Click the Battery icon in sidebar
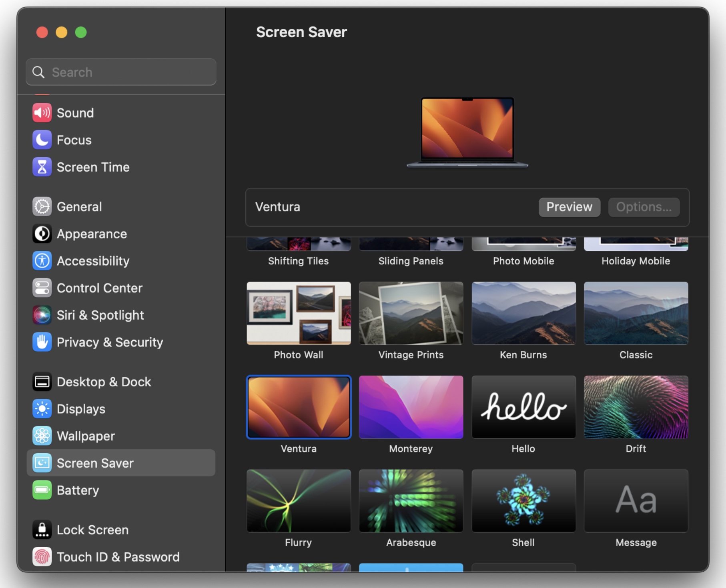The height and width of the screenshot is (588, 726). point(42,490)
